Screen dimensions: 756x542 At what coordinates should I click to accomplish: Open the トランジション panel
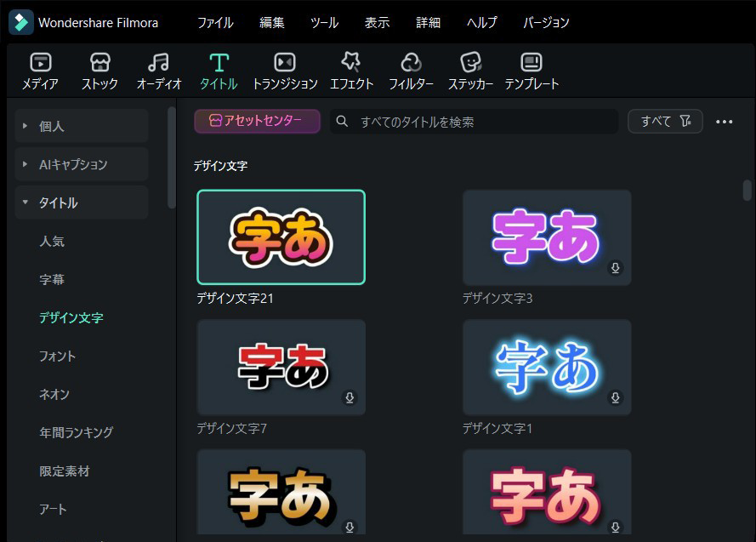[x=283, y=70]
